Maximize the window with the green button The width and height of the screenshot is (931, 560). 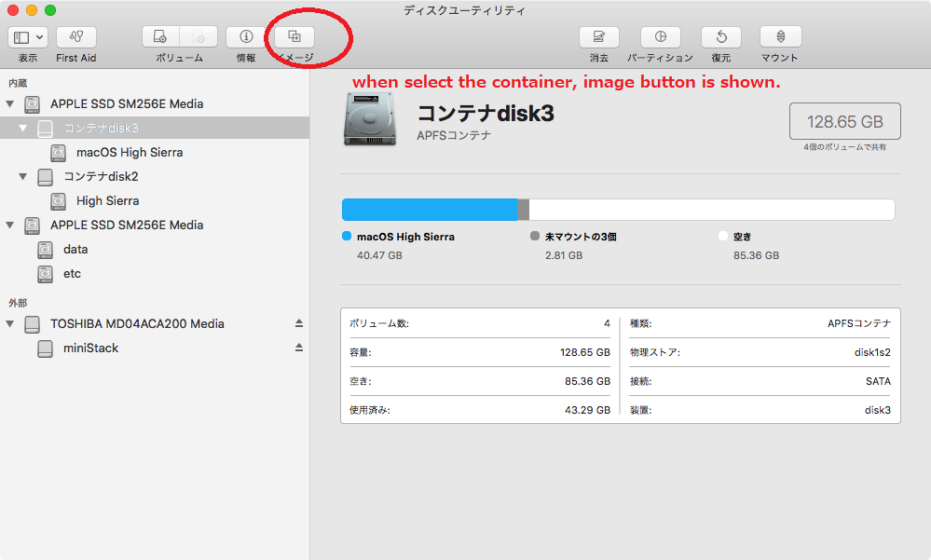[50, 10]
